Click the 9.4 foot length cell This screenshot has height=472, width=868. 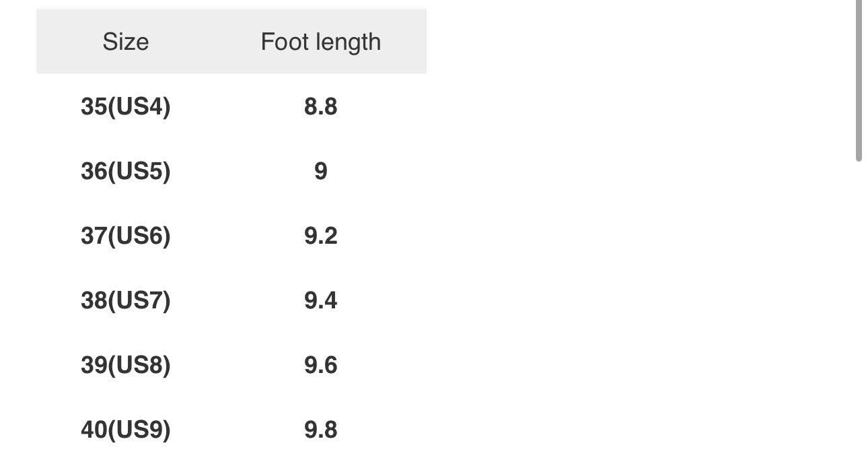pyautogui.click(x=320, y=300)
